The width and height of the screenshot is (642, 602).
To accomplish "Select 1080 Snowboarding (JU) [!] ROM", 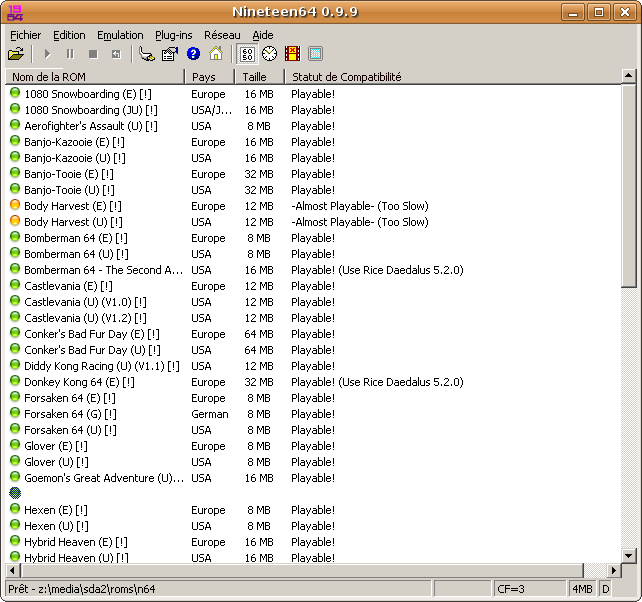I will pyautogui.click(x=91, y=110).
